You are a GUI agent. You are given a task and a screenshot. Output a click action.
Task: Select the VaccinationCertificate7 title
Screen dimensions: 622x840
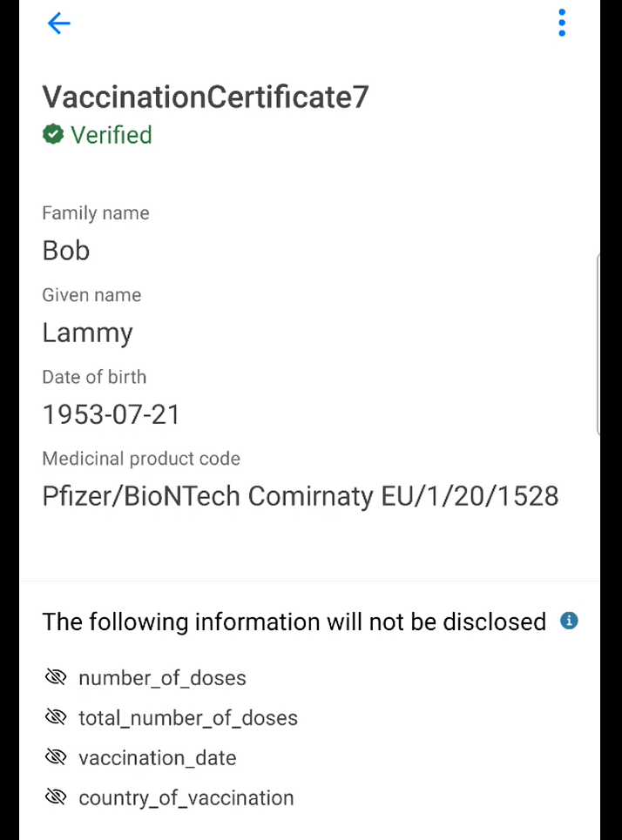click(x=206, y=97)
